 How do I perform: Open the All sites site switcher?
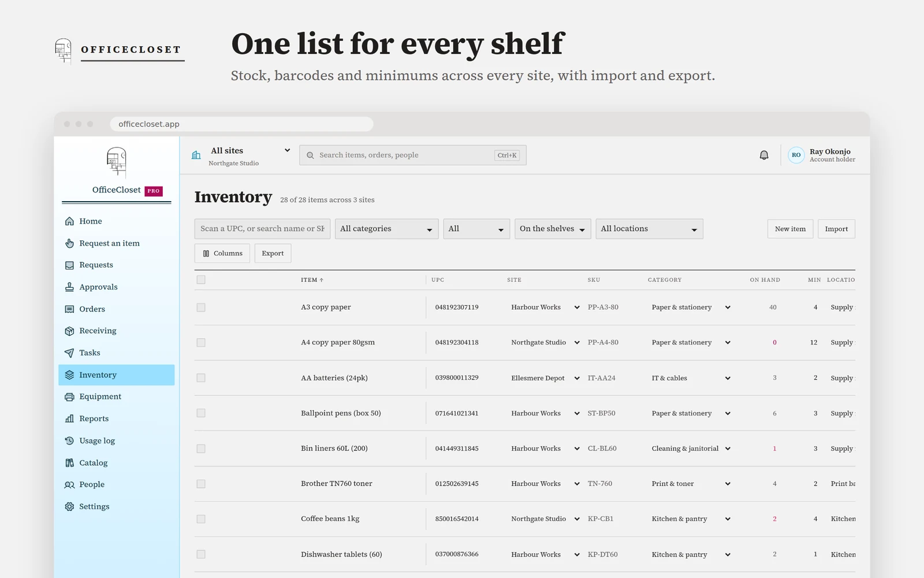pos(241,155)
